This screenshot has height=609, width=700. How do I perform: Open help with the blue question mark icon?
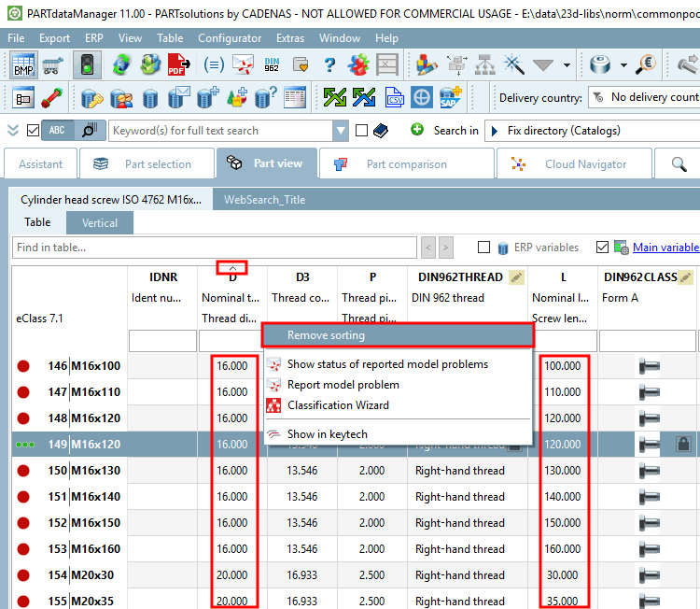[329, 65]
